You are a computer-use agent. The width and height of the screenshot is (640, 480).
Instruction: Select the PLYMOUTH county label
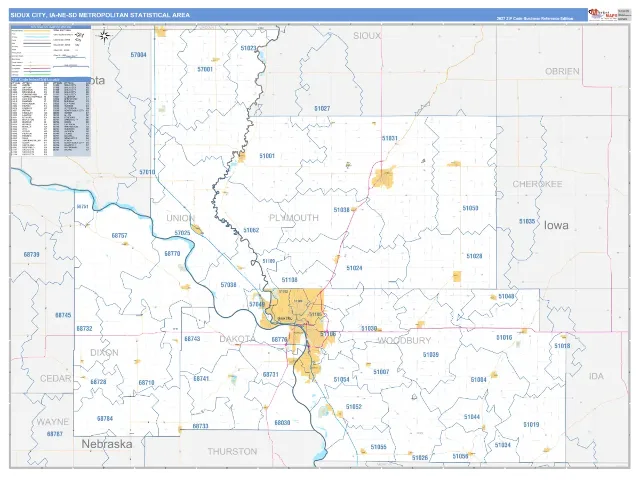pos(294,218)
